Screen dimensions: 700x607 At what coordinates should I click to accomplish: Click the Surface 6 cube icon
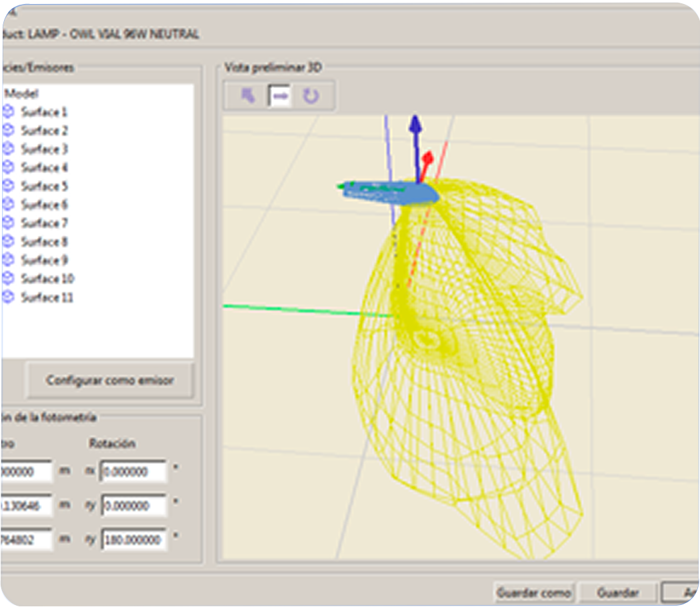(8, 205)
